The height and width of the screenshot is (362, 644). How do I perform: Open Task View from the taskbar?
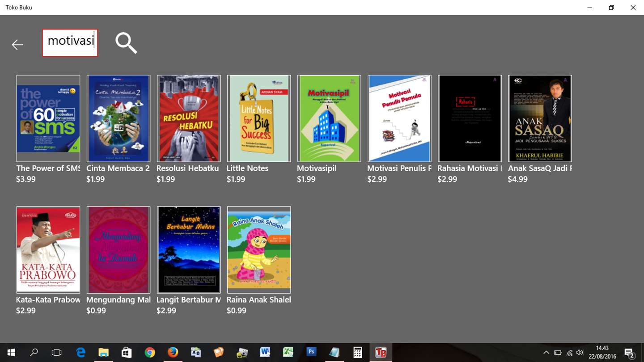[56, 353]
